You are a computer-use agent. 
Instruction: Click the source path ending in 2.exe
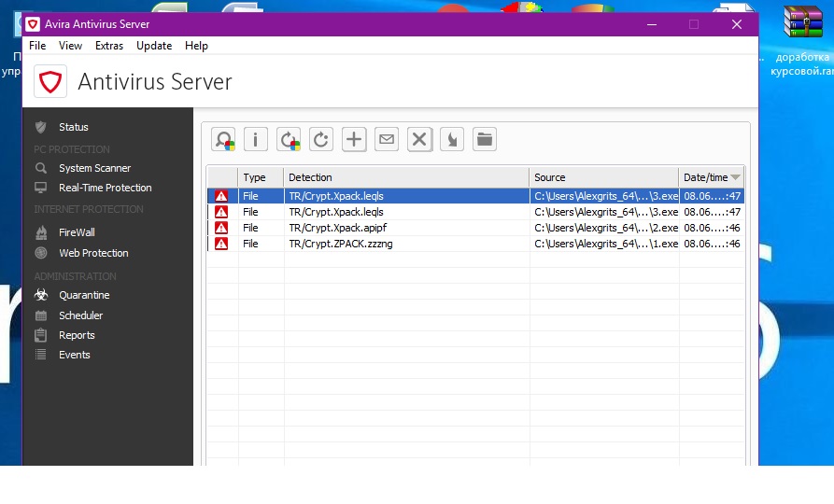pyautogui.click(x=606, y=228)
